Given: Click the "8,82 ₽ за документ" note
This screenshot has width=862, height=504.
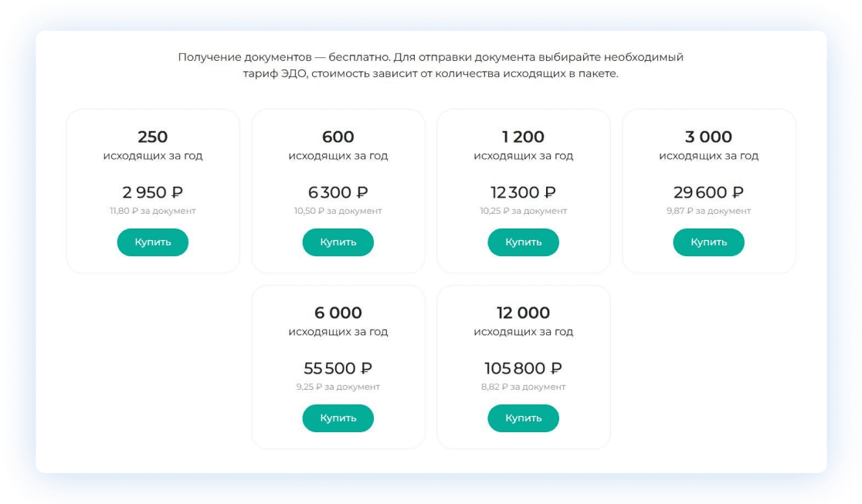Looking at the screenshot, I should pos(523,387).
